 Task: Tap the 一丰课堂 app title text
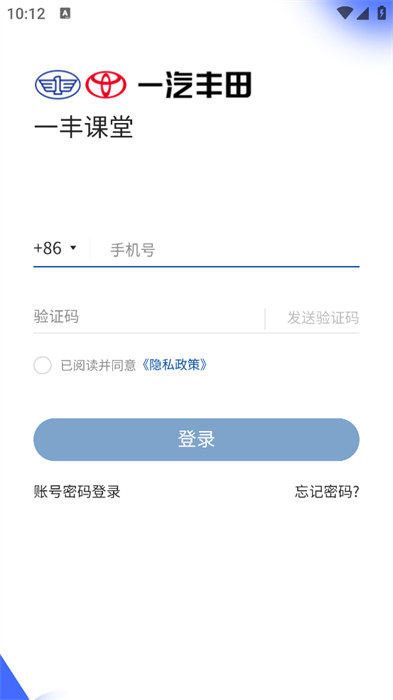coord(84,127)
